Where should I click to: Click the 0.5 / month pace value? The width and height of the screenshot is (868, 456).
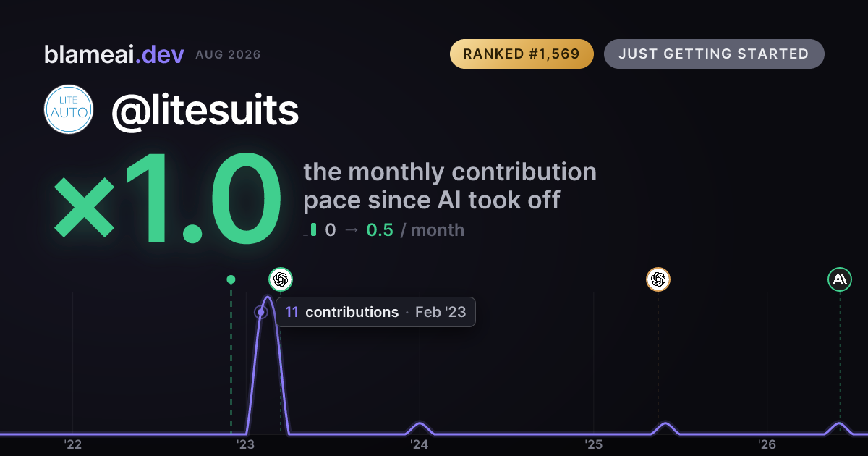click(x=415, y=230)
